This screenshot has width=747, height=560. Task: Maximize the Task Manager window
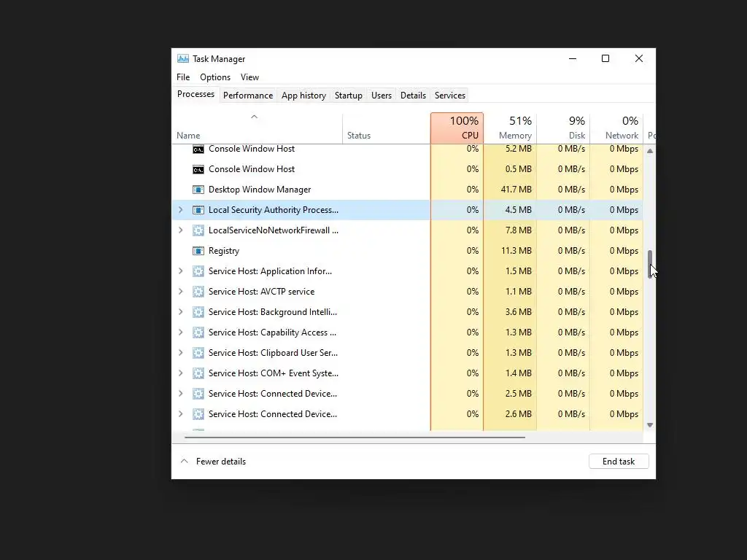605,58
